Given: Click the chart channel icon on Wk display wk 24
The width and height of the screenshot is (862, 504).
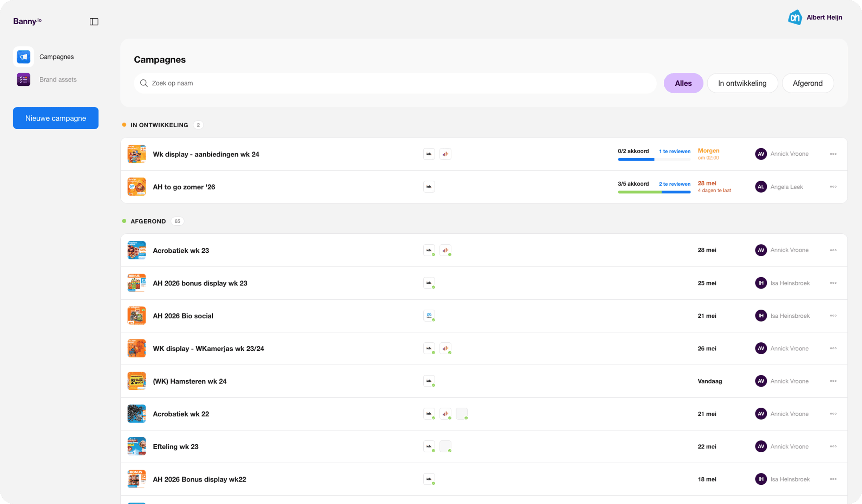Looking at the screenshot, I should pos(445,154).
